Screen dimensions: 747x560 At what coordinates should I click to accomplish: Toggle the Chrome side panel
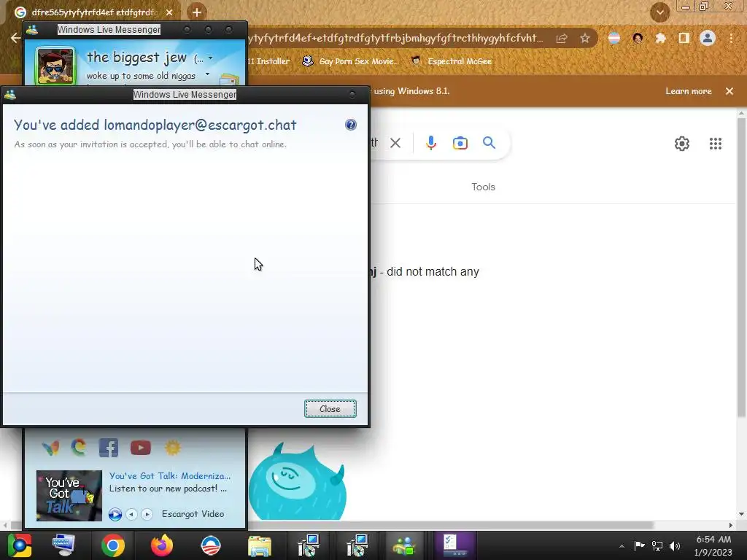[x=684, y=38]
